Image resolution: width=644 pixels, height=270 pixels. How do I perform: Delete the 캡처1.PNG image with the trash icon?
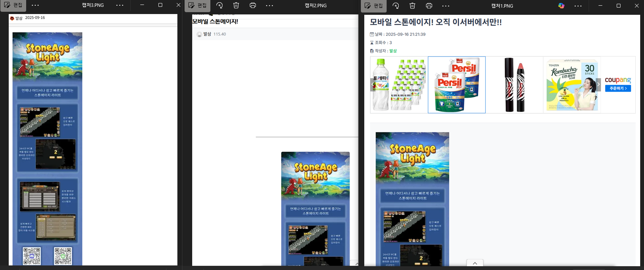[x=412, y=6]
